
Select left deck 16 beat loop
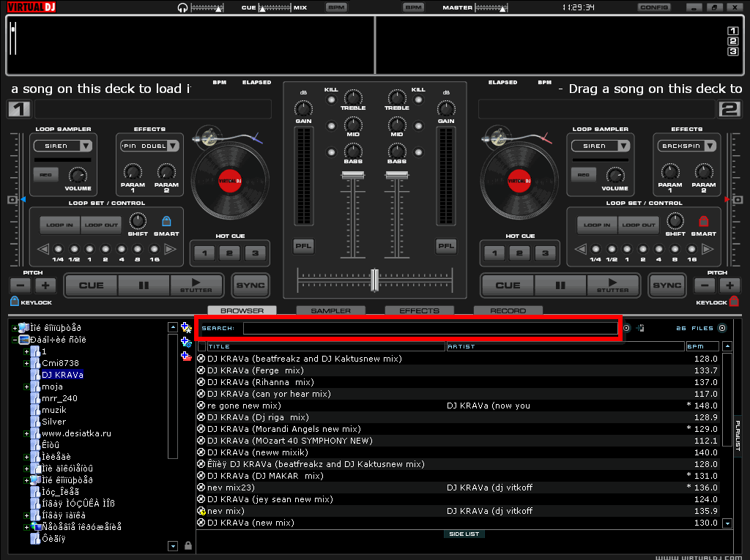(x=154, y=249)
